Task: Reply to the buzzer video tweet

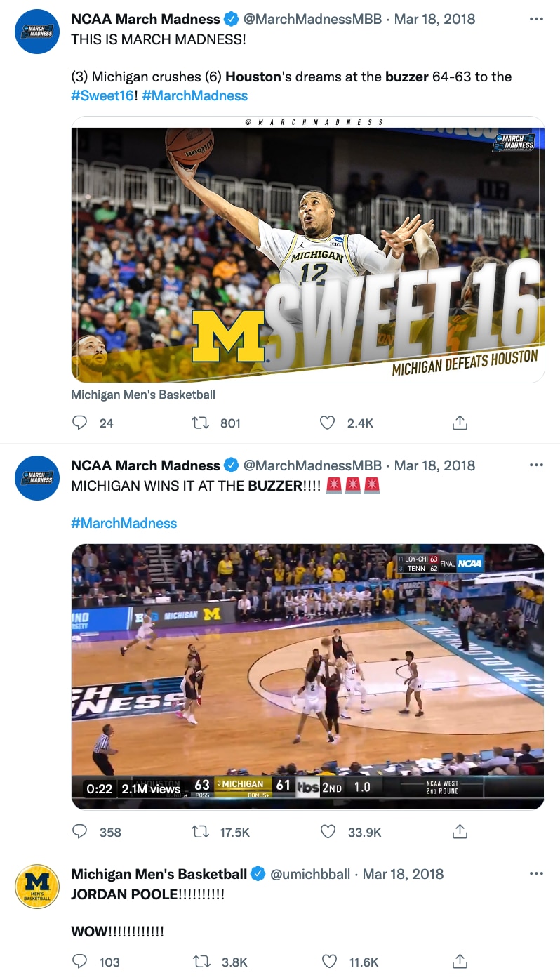Action: tap(81, 832)
